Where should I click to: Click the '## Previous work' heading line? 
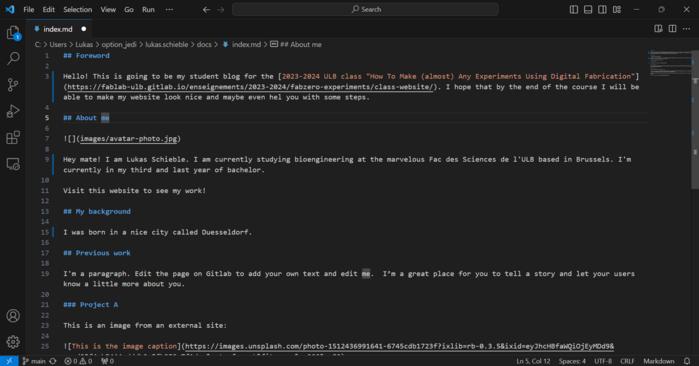[x=97, y=253]
